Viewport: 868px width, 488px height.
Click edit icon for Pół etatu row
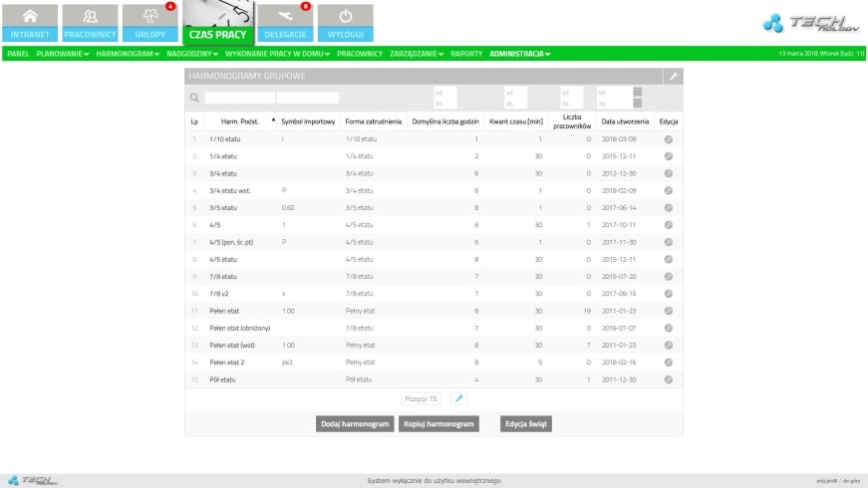pos(668,379)
